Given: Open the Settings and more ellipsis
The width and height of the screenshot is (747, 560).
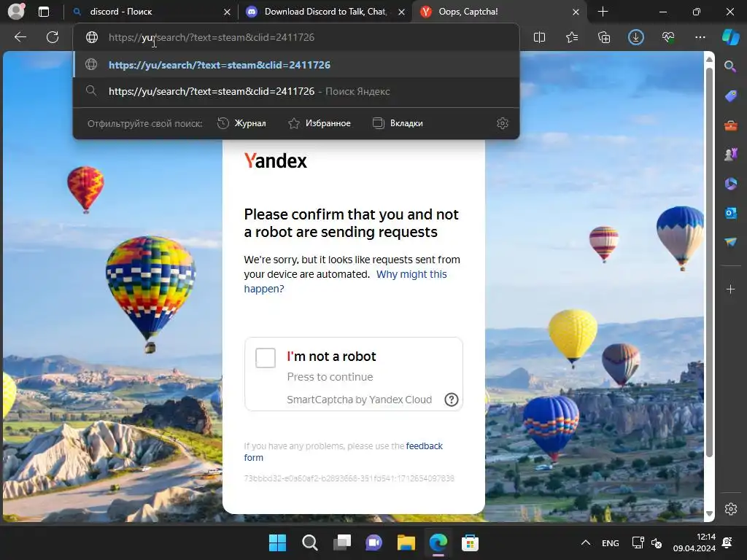Looking at the screenshot, I should [x=700, y=37].
